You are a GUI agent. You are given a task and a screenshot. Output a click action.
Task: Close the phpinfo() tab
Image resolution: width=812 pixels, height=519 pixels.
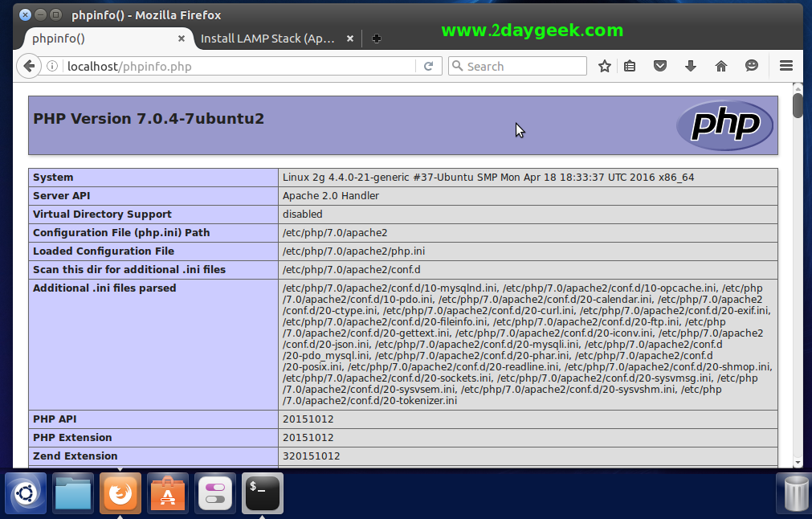click(182, 39)
